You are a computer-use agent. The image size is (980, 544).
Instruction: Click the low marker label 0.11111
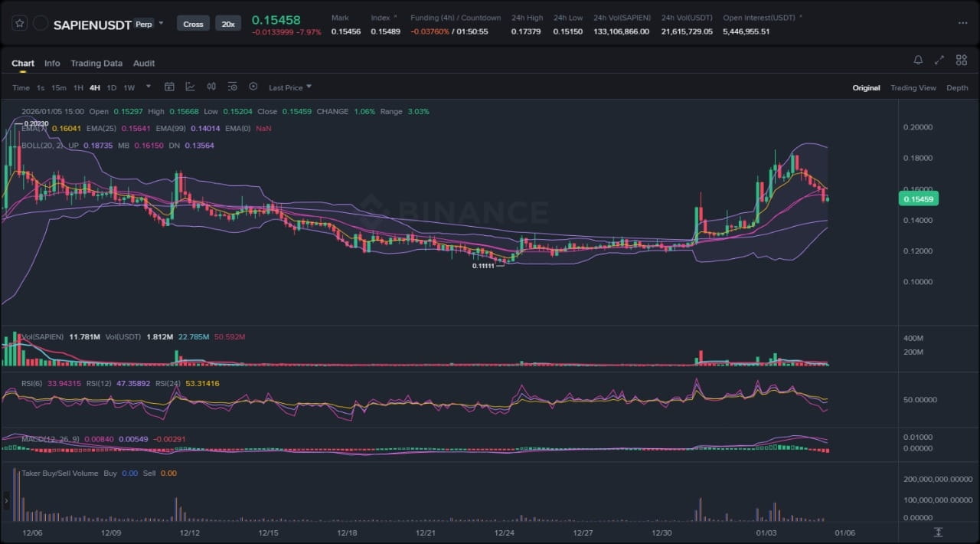point(483,266)
